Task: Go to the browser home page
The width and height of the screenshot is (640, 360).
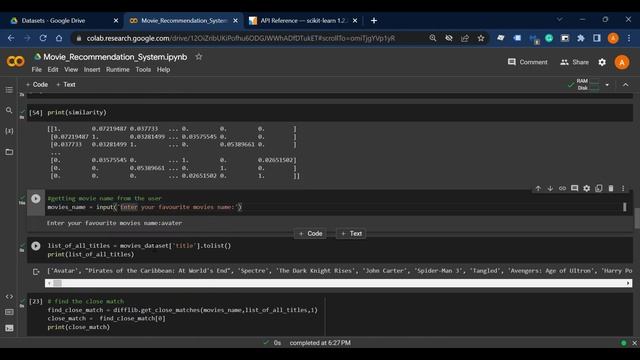Action: pyautogui.click(x=59, y=38)
